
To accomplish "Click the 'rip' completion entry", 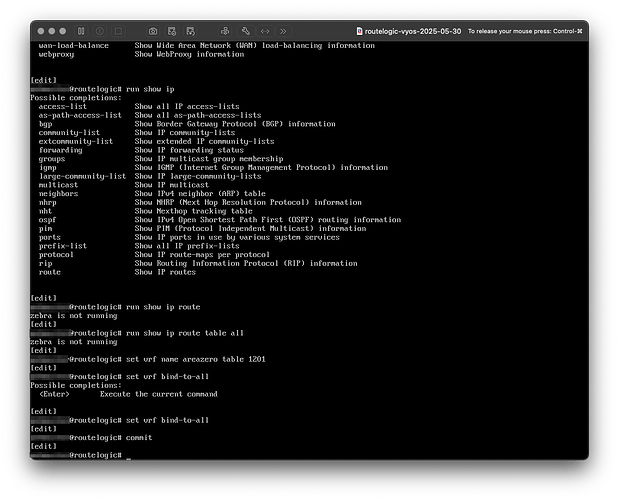I will pos(45,264).
